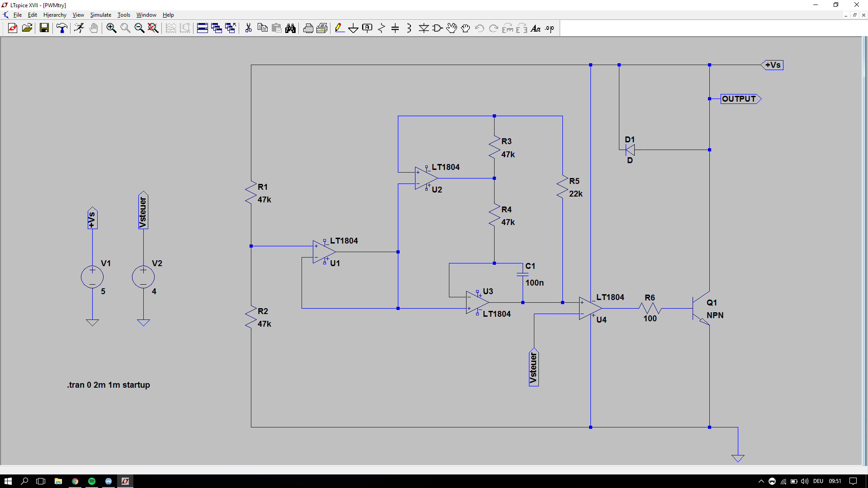Open the Window menu
The height and width of the screenshot is (488, 868).
[x=146, y=15]
